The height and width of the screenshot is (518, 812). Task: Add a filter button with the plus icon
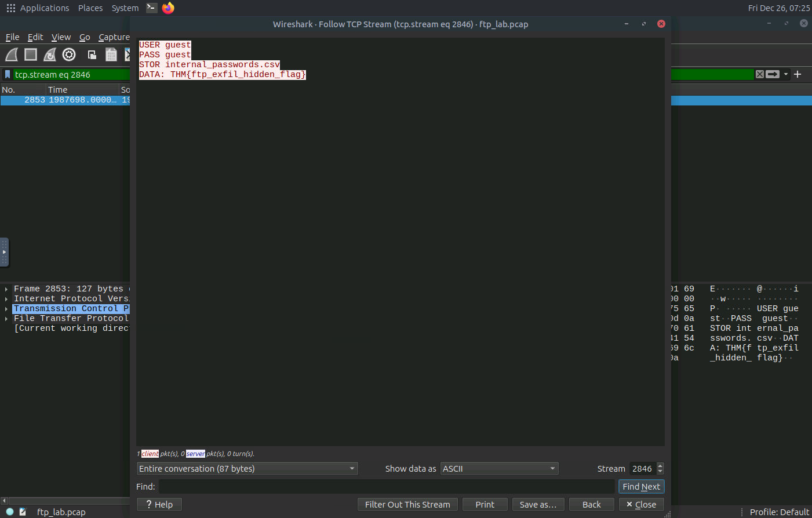pos(798,74)
